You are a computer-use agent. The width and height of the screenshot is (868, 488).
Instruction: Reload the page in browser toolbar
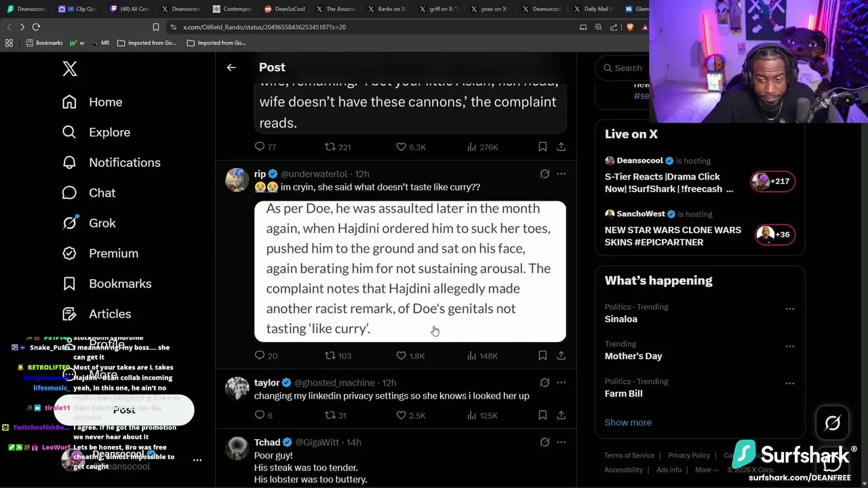point(36,27)
